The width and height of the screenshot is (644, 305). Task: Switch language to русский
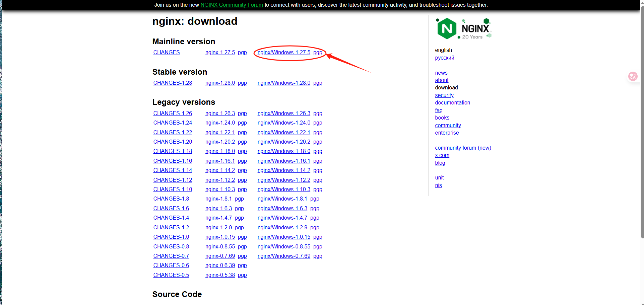coord(445,58)
